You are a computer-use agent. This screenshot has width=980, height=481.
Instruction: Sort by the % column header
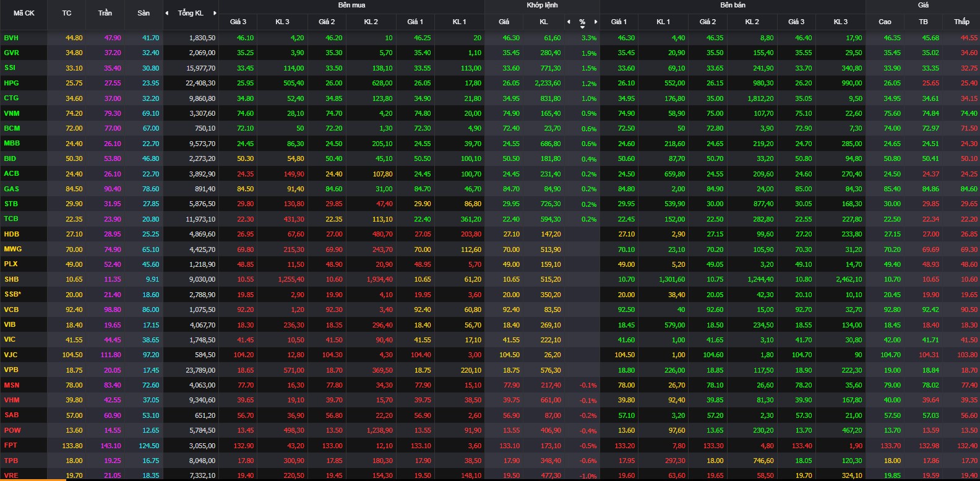click(582, 22)
